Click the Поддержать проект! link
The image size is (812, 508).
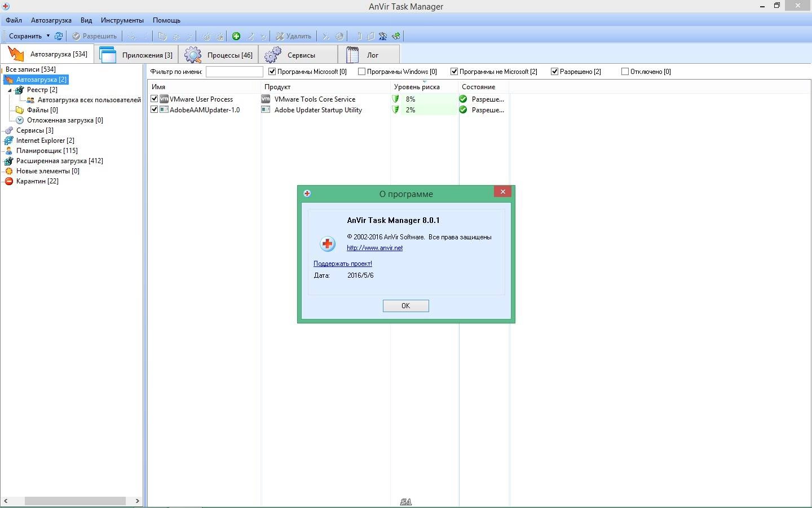[343, 264]
